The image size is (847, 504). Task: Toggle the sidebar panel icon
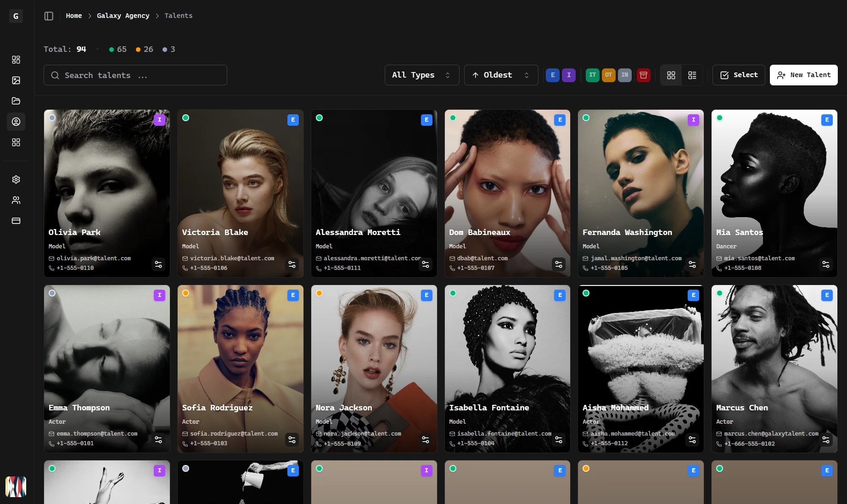point(49,16)
